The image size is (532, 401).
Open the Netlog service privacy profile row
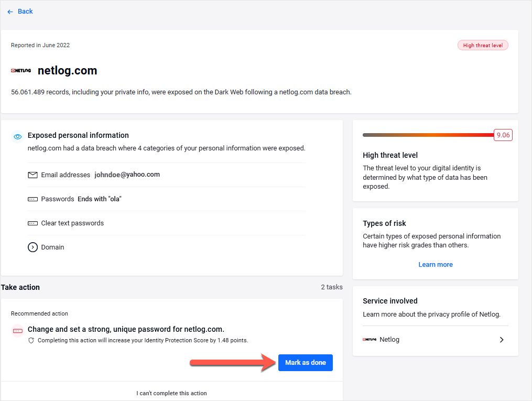point(436,340)
